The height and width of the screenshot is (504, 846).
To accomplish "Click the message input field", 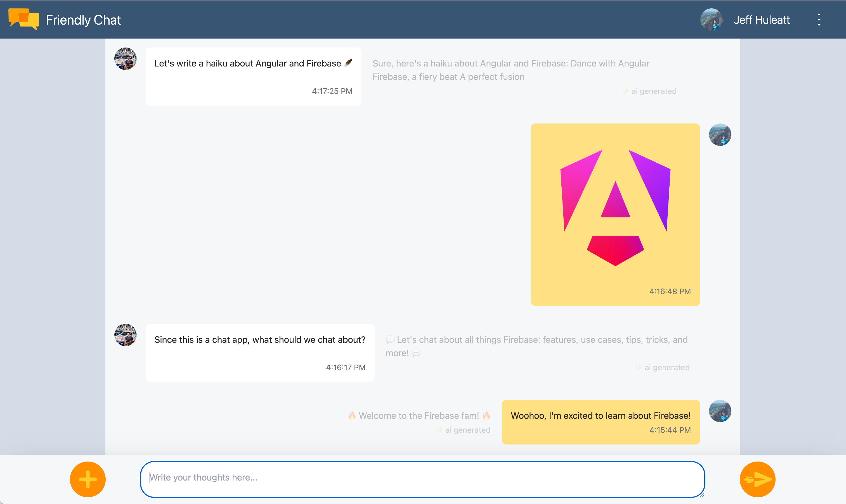I will pos(423,477).
